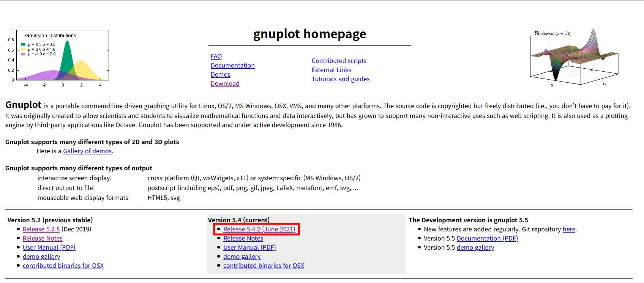Click the 'Version 5.2 (previous stable)' heading
Image resolution: width=644 pixels, height=283 pixels.
[x=50, y=220]
